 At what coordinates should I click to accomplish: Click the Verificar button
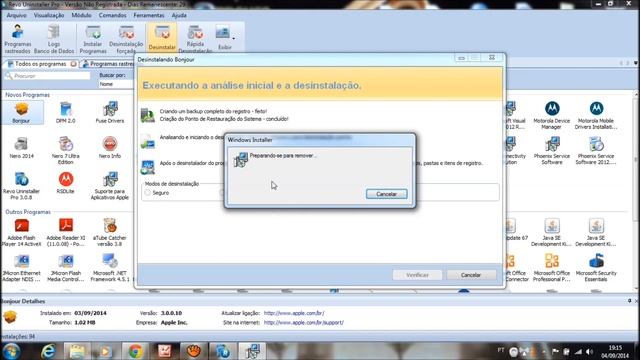pyautogui.click(x=417, y=275)
